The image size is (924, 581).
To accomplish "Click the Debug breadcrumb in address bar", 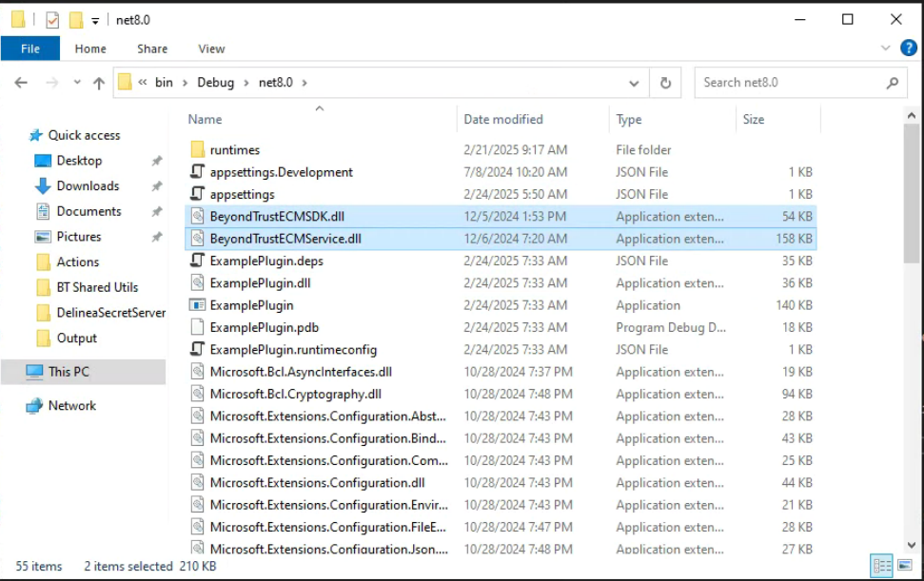I will 215,83.
